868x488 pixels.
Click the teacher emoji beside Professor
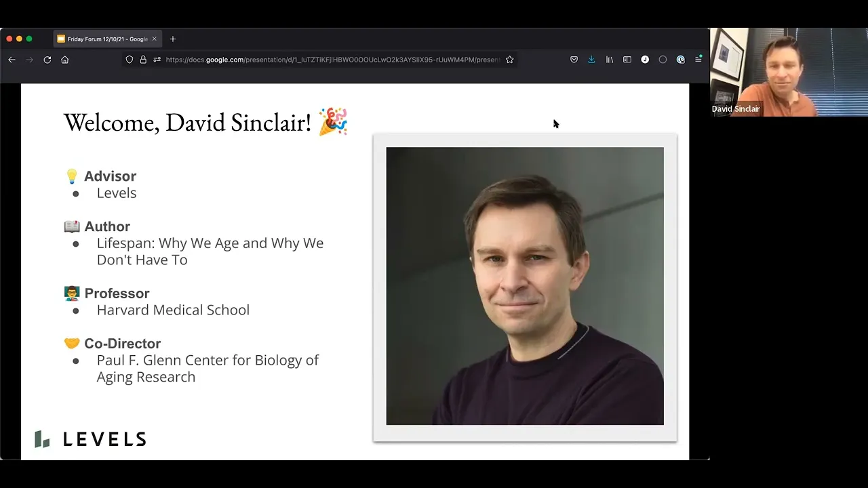[72, 293]
